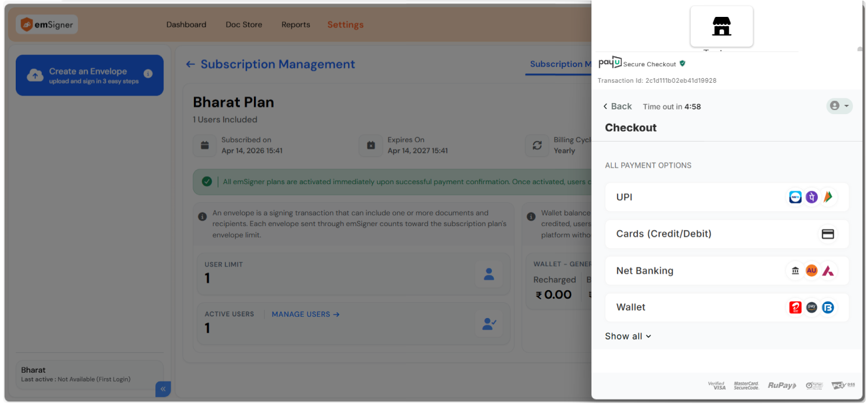868x406 pixels.
Task: Expand Show all payment options
Action: pos(628,336)
